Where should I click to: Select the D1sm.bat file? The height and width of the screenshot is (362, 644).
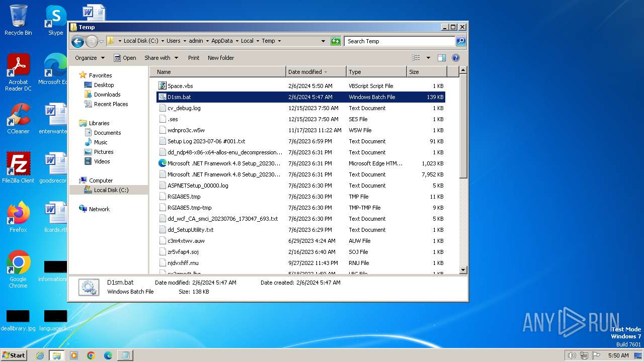pyautogui.click(x=301, y=97)
